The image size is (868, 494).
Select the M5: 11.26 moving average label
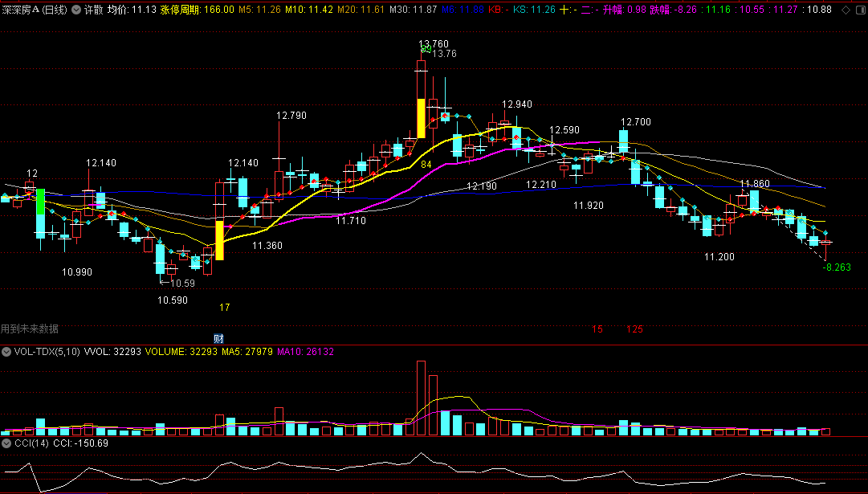point(259,10)
